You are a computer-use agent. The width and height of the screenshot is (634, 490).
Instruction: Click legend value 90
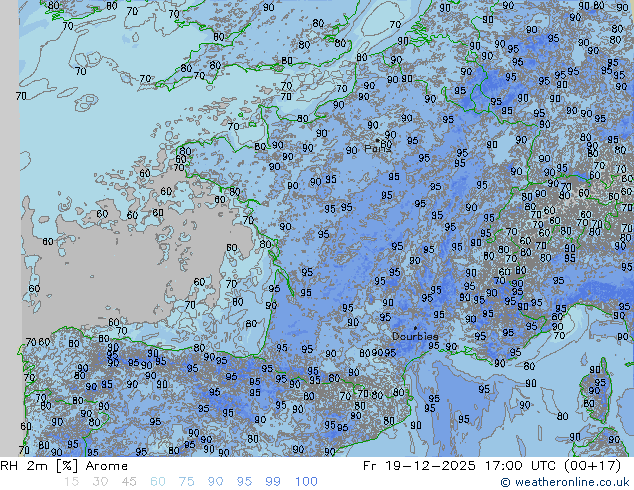(215, 482)
